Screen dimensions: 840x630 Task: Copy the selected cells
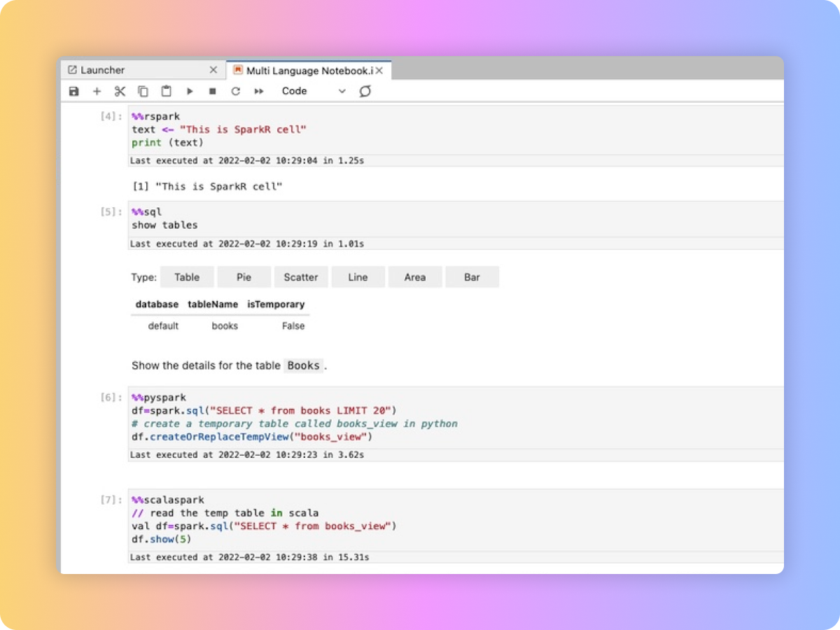143,91
